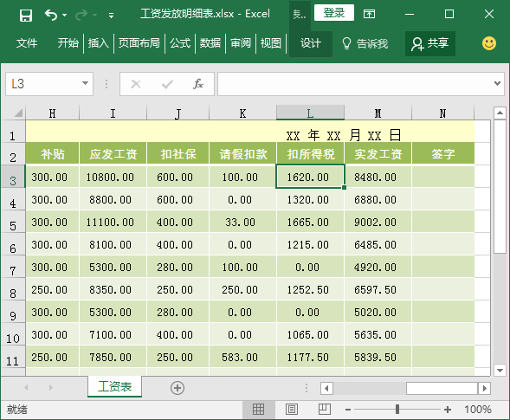Select cell containing 583.00
This screenshot has height=420, width=510.
click(x=242, y=357)
